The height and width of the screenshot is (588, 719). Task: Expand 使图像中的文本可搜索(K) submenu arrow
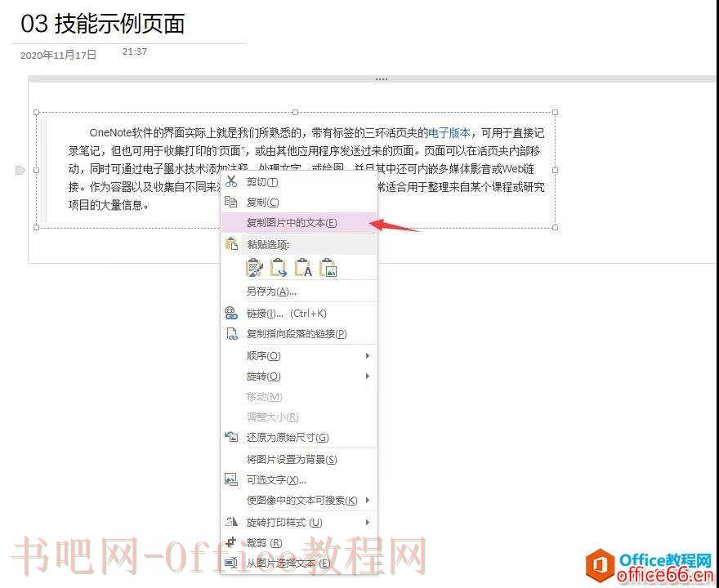click(x=368, y=500)
